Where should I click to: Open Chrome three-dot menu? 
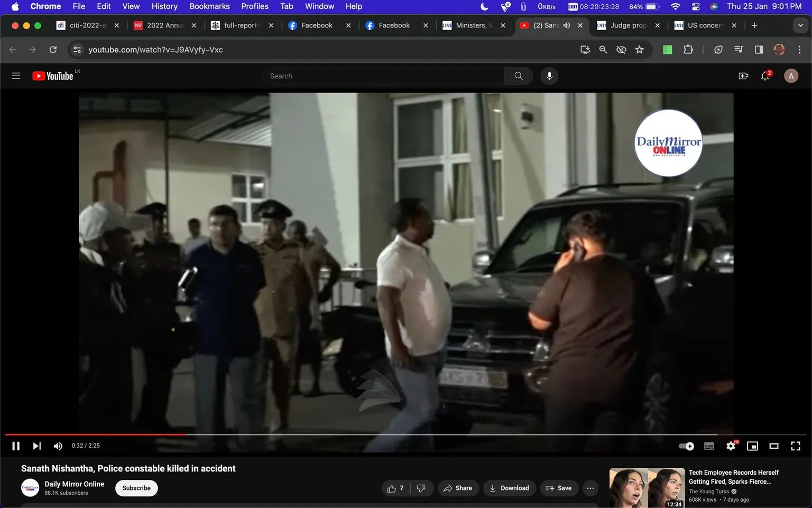[x=799, y=49]
